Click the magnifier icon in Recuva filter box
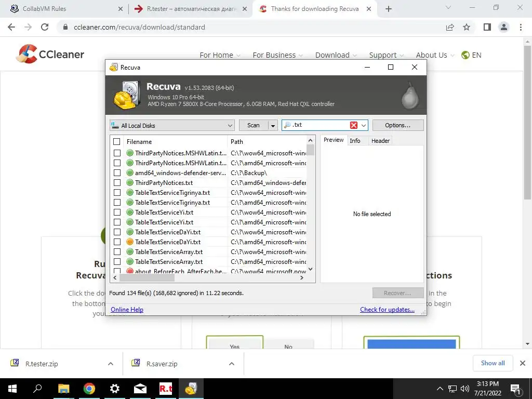 287,125
